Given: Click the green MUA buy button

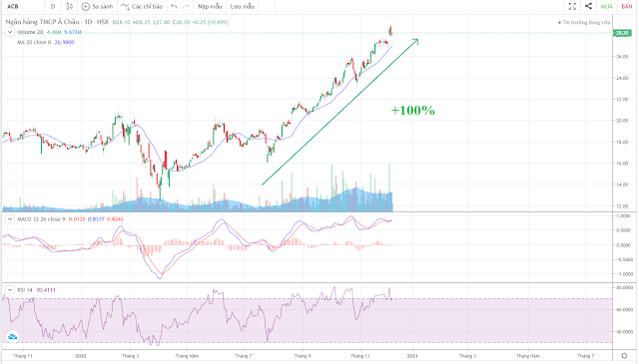Looking at the screenshot, I should tap(606, 7).
